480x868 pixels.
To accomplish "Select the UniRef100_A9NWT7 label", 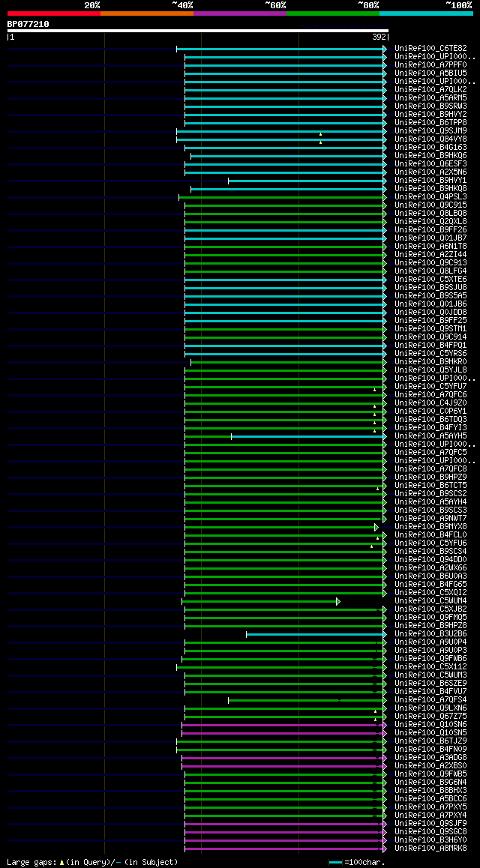I will coord(430,519).
